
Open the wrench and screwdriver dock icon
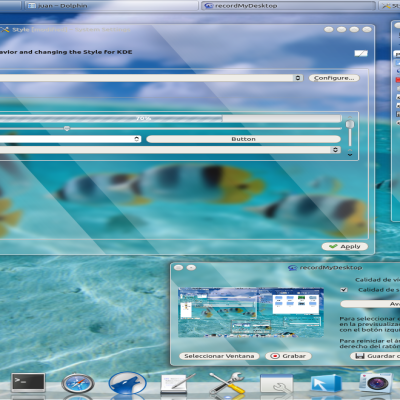tap(227, 383)
